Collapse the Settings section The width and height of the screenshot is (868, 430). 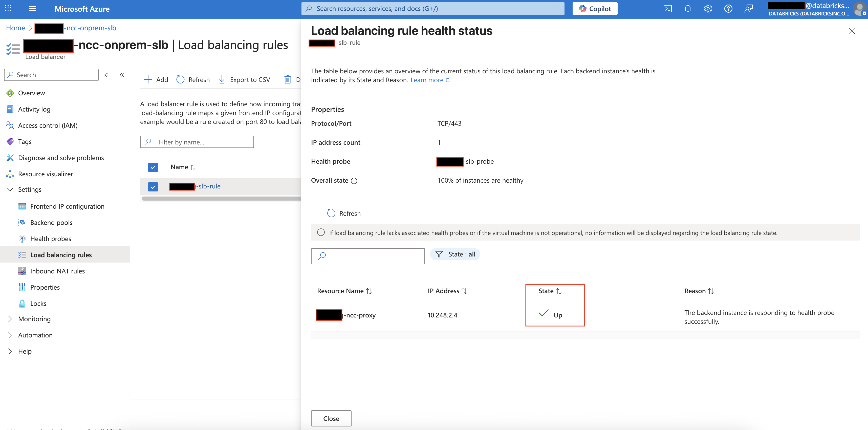(10, 189)
